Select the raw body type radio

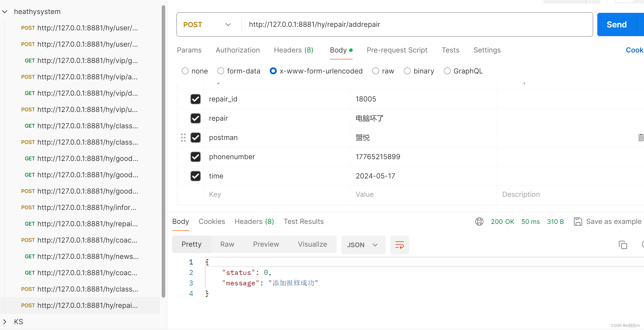(376, 71)
